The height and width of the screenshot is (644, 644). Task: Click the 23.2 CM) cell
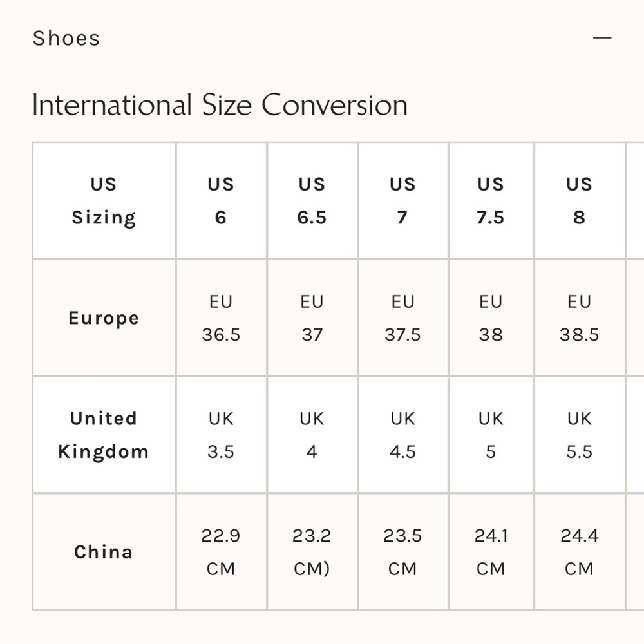pos(312,552)
